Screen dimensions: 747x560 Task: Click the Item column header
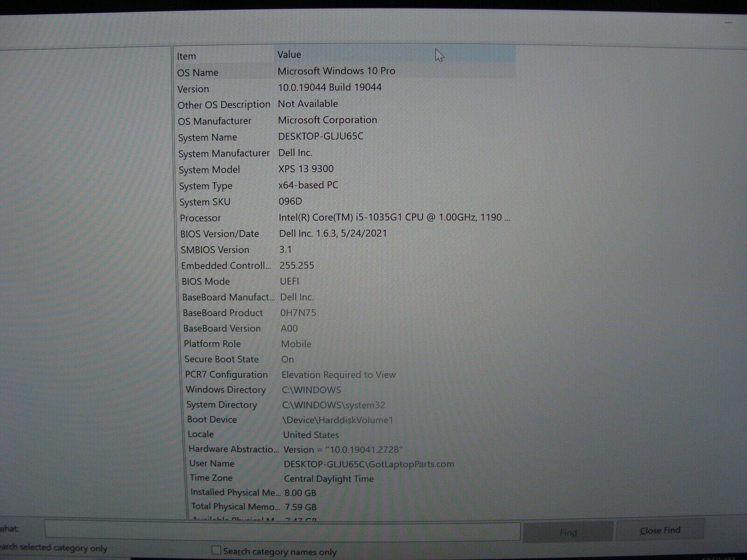(186, 56)
